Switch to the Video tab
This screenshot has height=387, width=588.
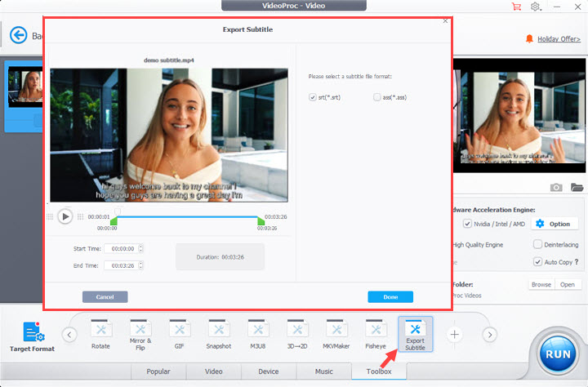tap(214, 371)
